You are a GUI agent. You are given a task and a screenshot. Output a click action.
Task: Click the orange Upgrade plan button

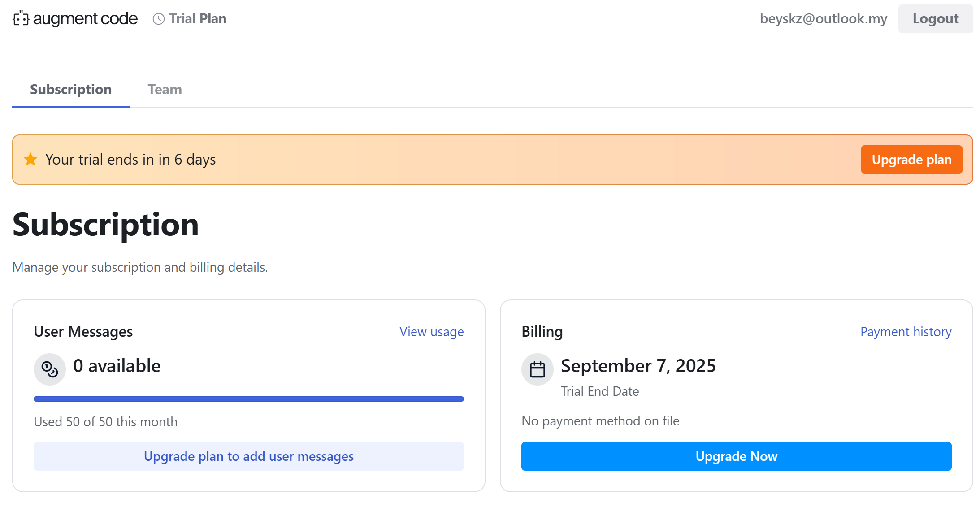pos(911,160)
